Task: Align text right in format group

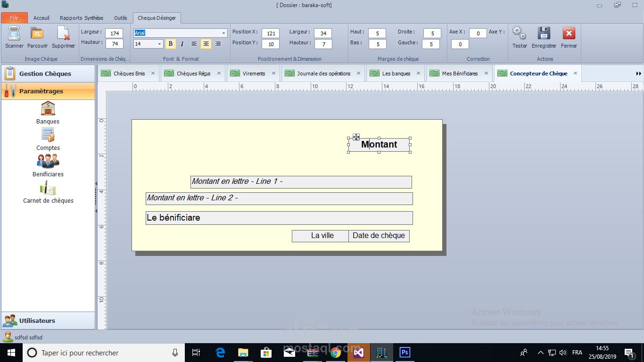Action: pos(218,44)
